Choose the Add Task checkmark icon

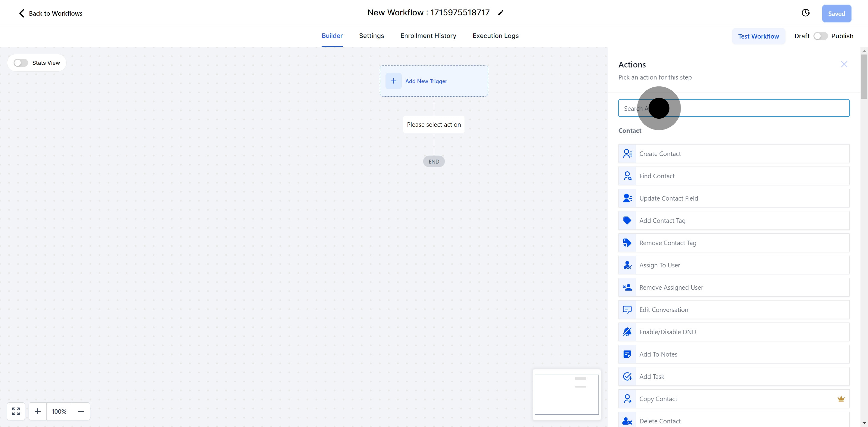[x=627, y=376]
